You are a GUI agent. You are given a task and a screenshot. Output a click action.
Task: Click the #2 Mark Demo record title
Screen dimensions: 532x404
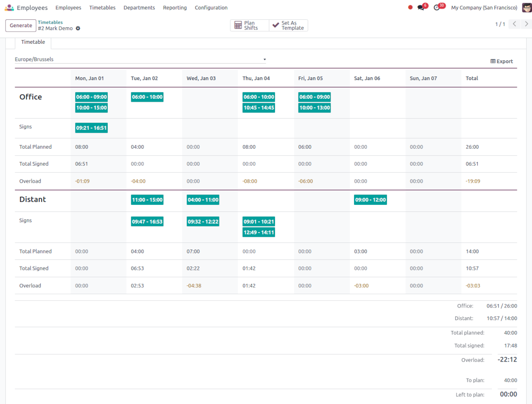(x=55, y=29)
